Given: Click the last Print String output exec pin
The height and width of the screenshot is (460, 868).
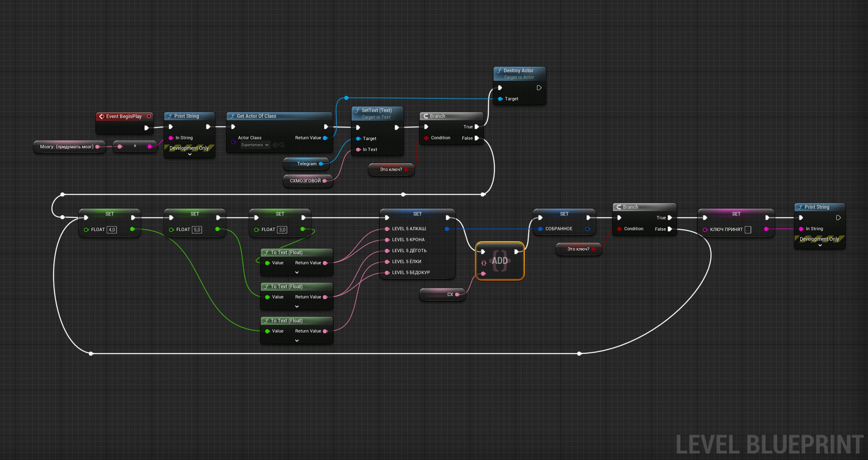Looking at the screenshot, I should point(838,218).
